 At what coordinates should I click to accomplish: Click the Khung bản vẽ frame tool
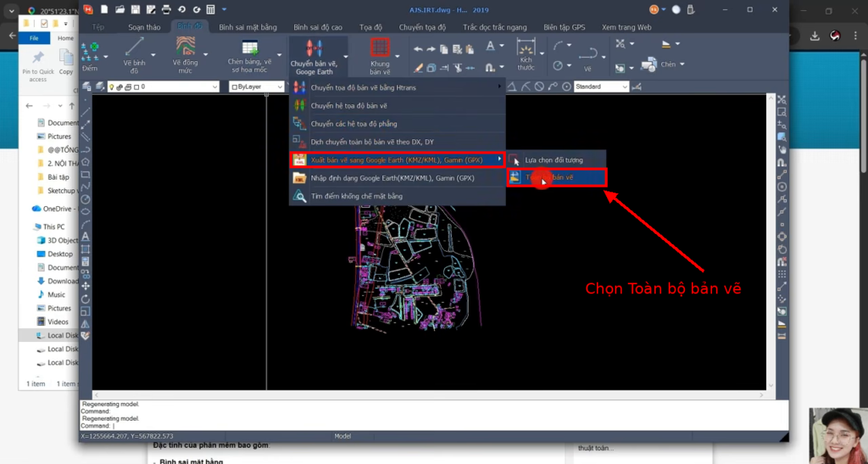coord(380,57)
